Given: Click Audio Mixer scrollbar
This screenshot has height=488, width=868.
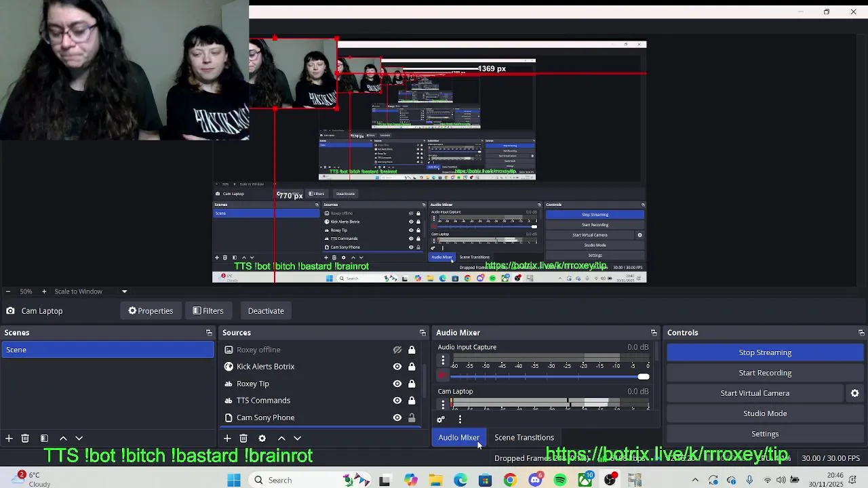Looking at the screenshot, I should tap(656, 352).
